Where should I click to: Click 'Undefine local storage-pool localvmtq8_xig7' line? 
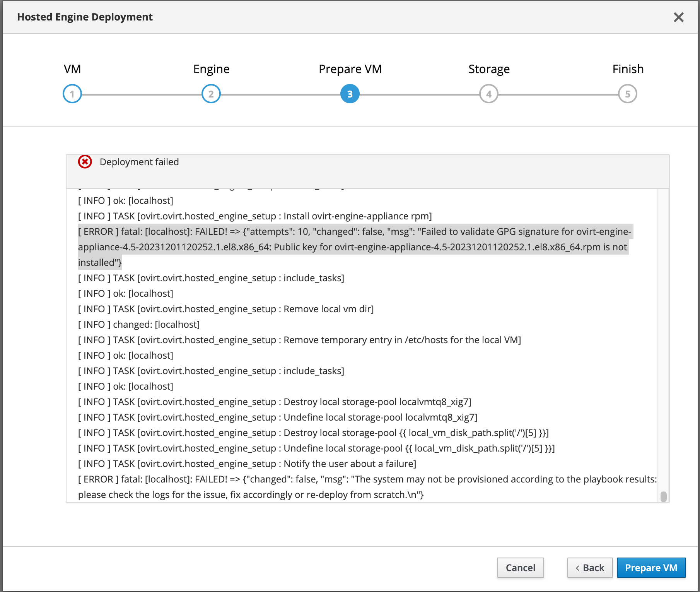278,417
